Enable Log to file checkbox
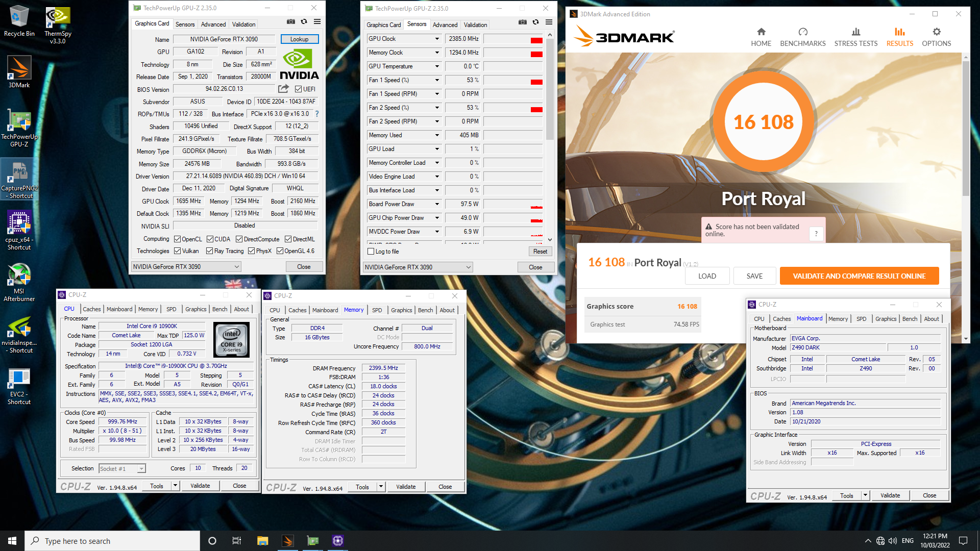 (x=371, y=252)
